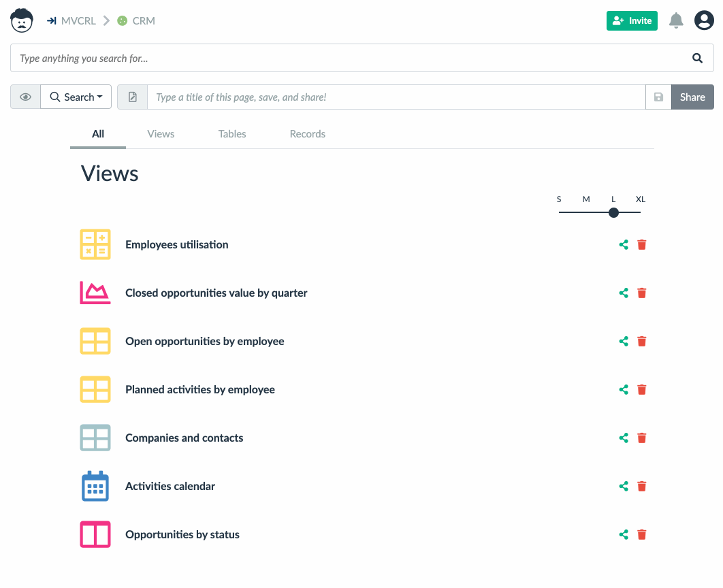Switch to the Views tab

click(161, 134)
